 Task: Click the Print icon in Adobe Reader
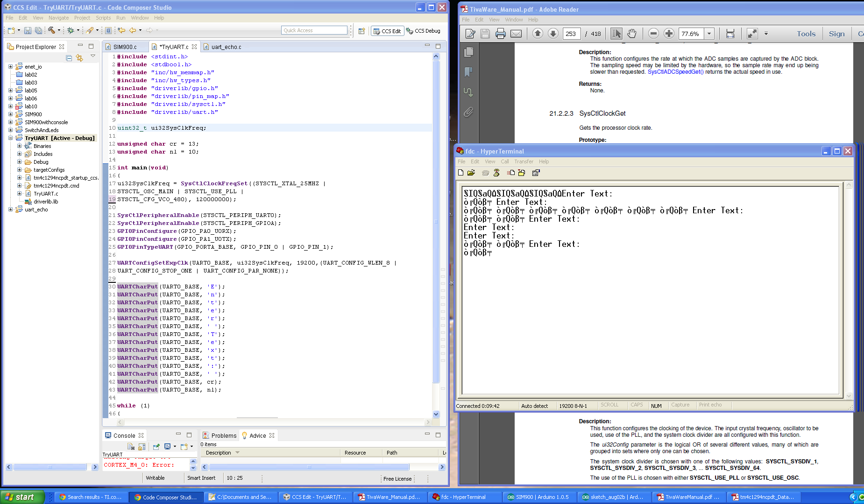tap(500, 34)
